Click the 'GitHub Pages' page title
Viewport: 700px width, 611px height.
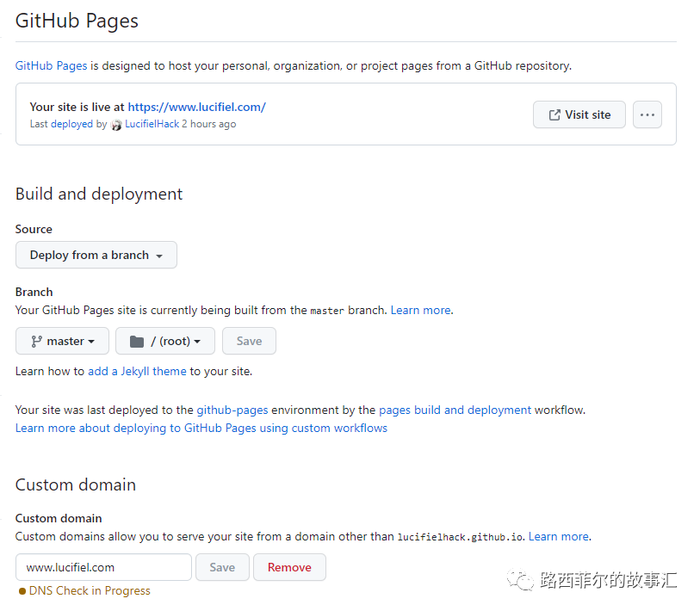(77, 21)
